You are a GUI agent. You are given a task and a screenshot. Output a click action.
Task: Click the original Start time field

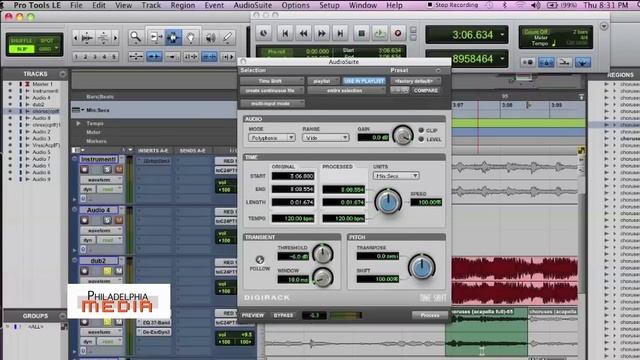(x=293, y=176)
